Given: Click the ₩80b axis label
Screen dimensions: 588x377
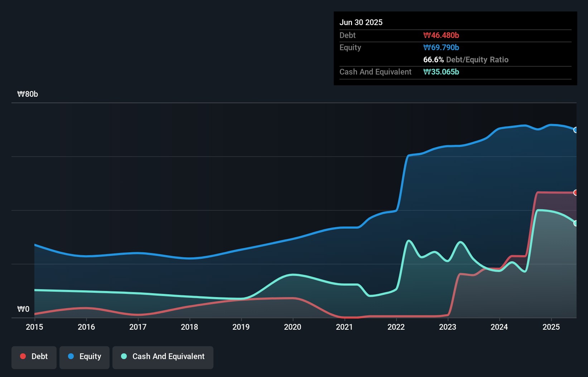Looking at the screenshot, I should coord(27,94).
